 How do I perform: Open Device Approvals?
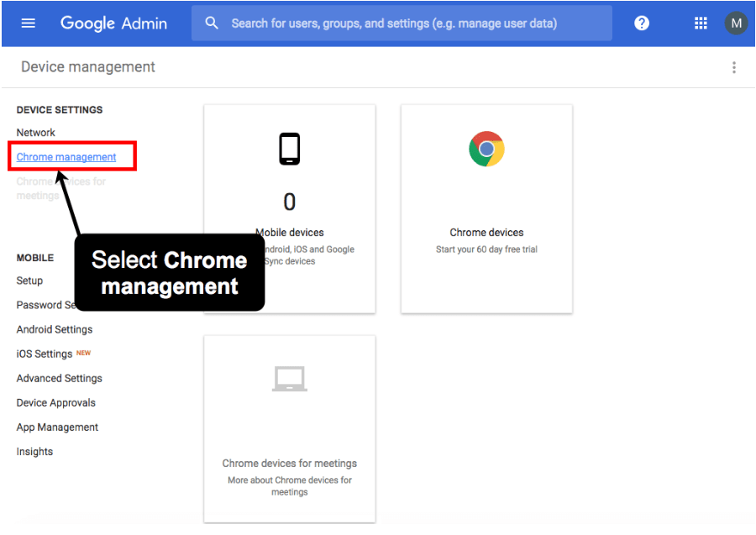tap(56, 403)
